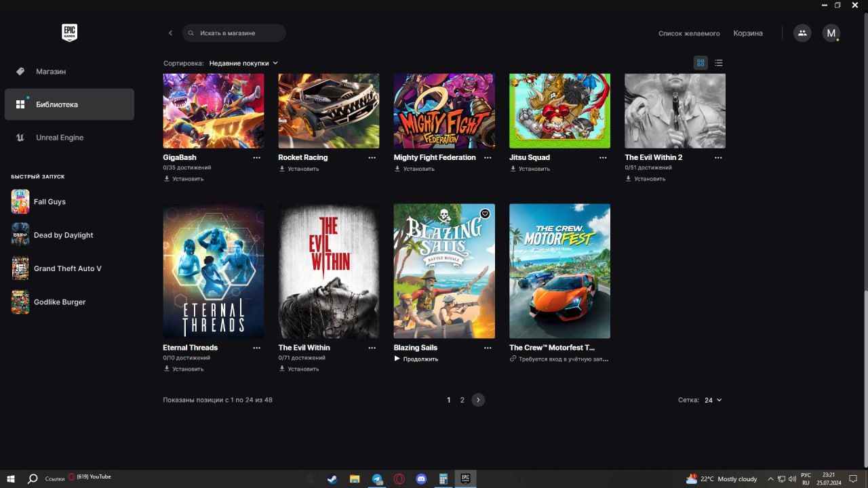The height and width of the screenshot is (488, 868).
Task: Click the Epic Games logo
Action: click(69, 33)
